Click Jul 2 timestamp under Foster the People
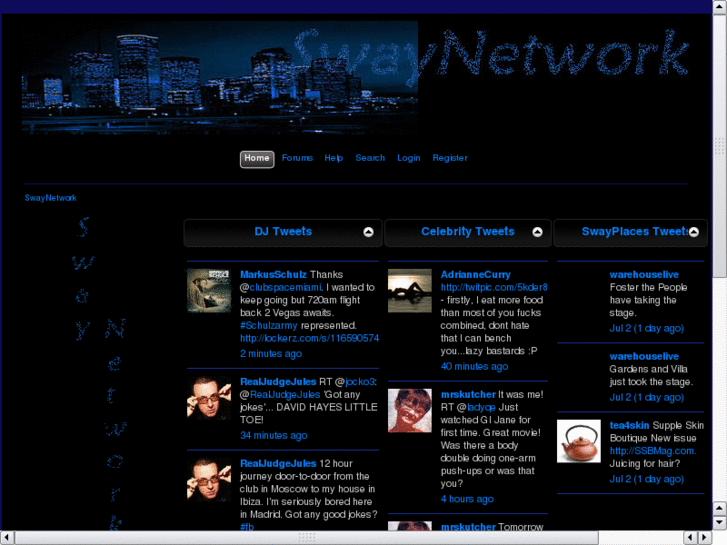 646,328
